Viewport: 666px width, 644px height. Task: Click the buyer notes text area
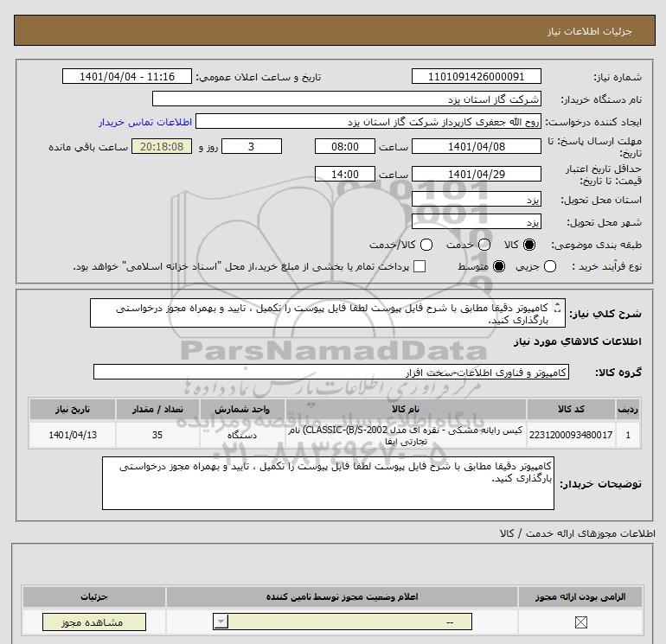coord(328,483)
